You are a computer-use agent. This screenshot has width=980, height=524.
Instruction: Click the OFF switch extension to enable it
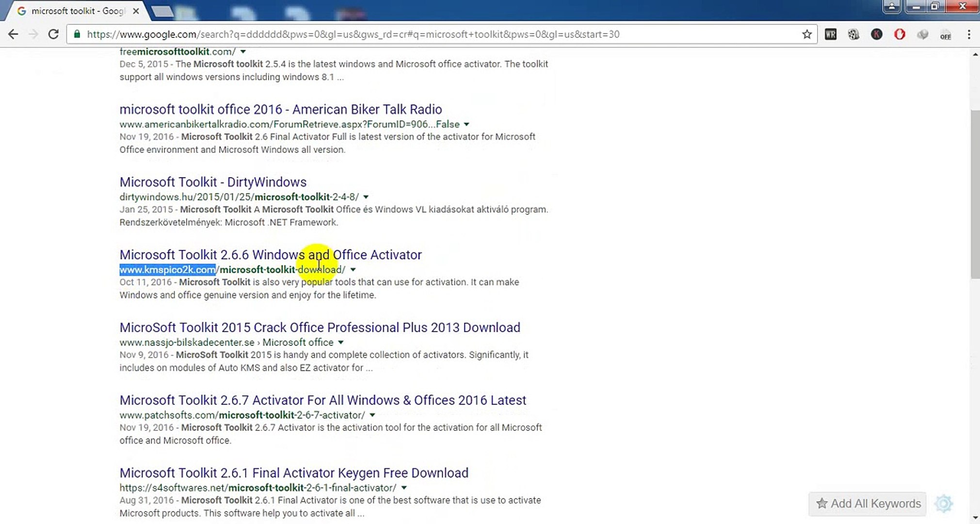946,34
